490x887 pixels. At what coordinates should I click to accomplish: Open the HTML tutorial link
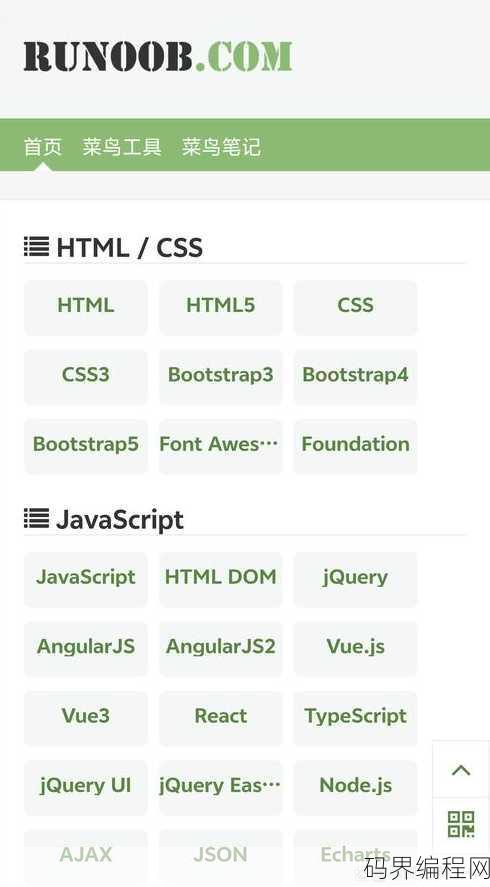[x=85, y=307]
